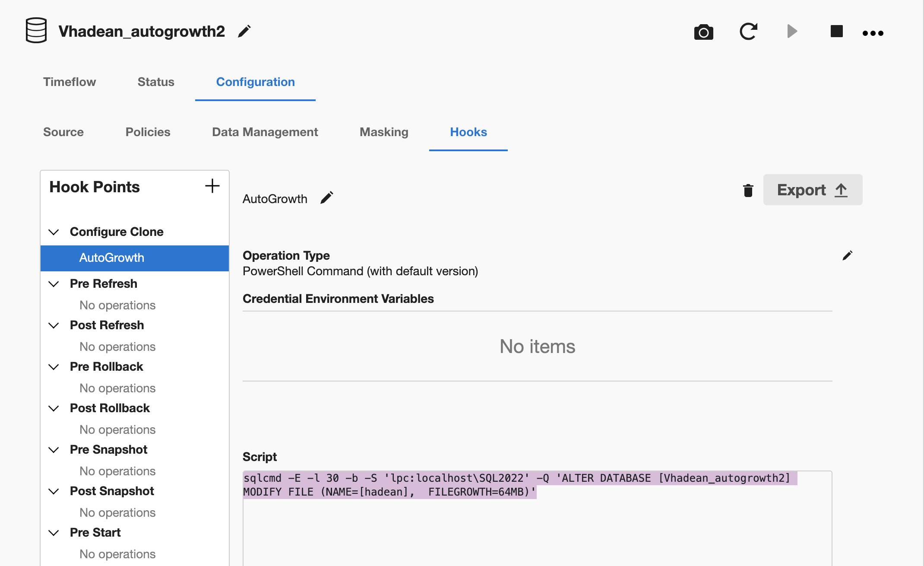The width and height of the screenshot is (924, 566).
Task: Open the Policies sub-tab
Action: (148, 132)
